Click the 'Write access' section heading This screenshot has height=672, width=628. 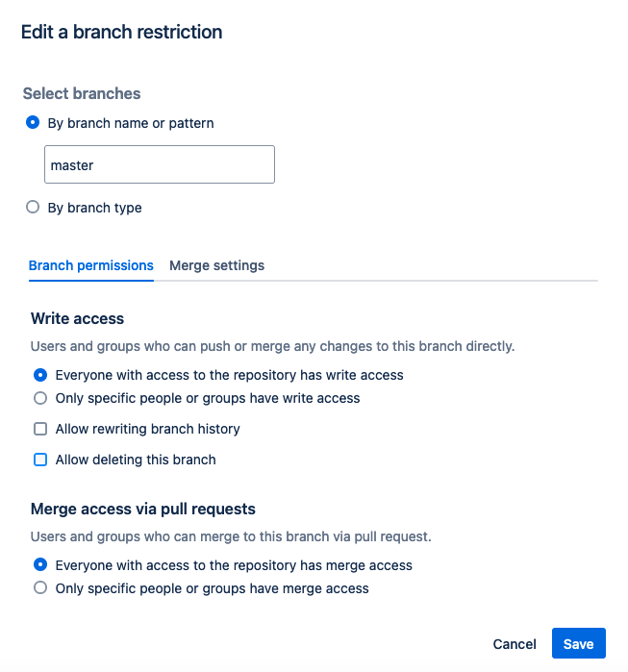77,318
